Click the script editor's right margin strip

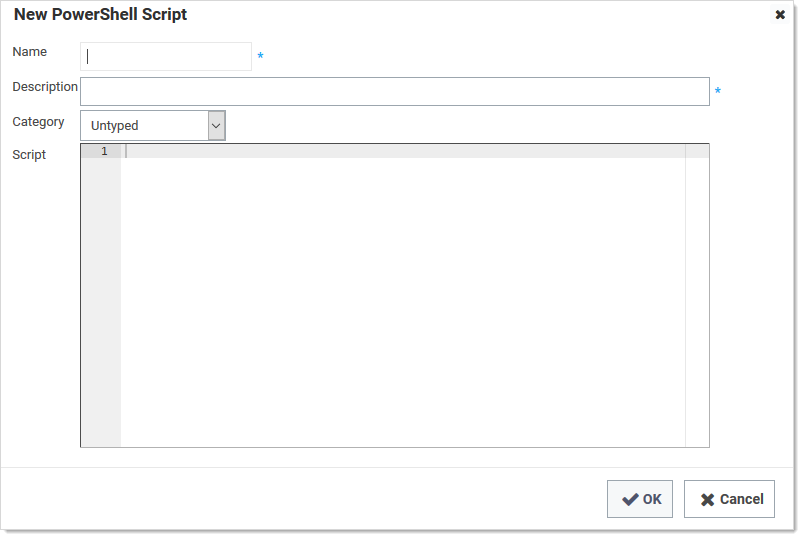tap(697, 300)
